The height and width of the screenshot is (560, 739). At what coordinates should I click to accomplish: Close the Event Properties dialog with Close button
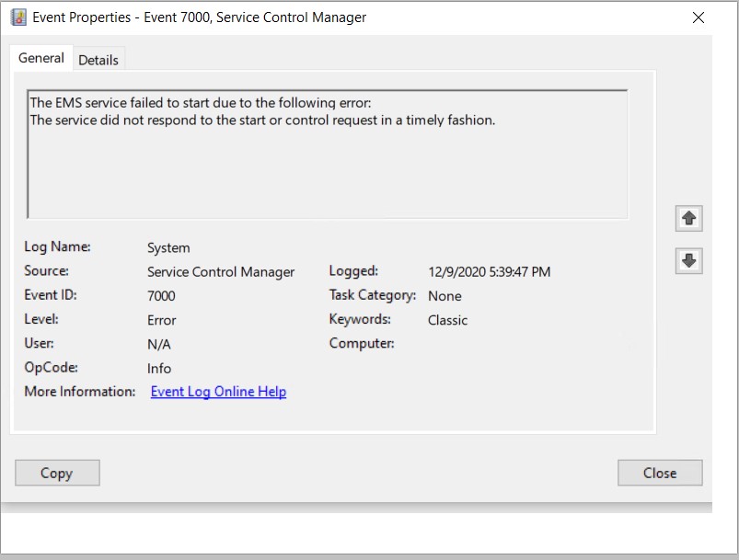659,473
